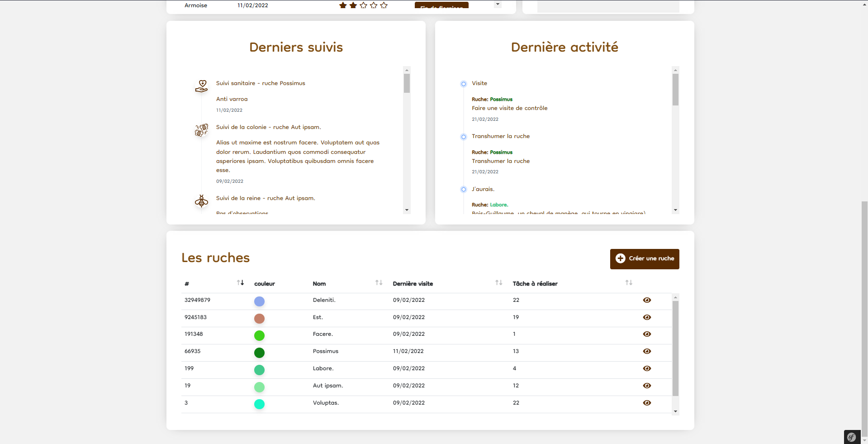This screenshot has height=444, width=868.
Task: Sort by Dernière visite column arrows
Action: (498, 283)
